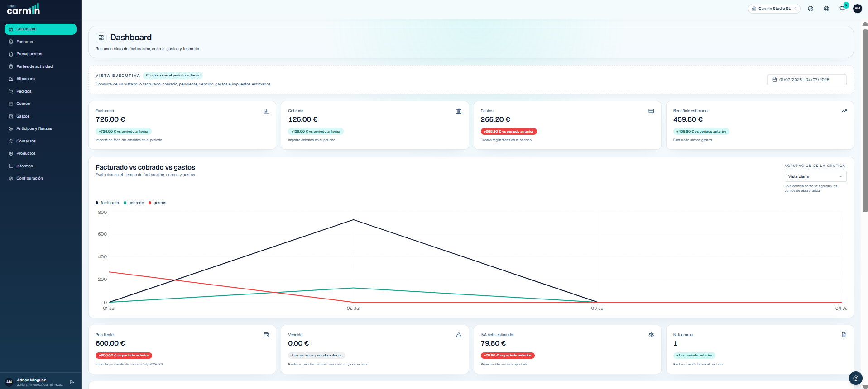Click the red +266.20 € Gastos badge
Screen dimensions: 868x389
tap(508, 132)
